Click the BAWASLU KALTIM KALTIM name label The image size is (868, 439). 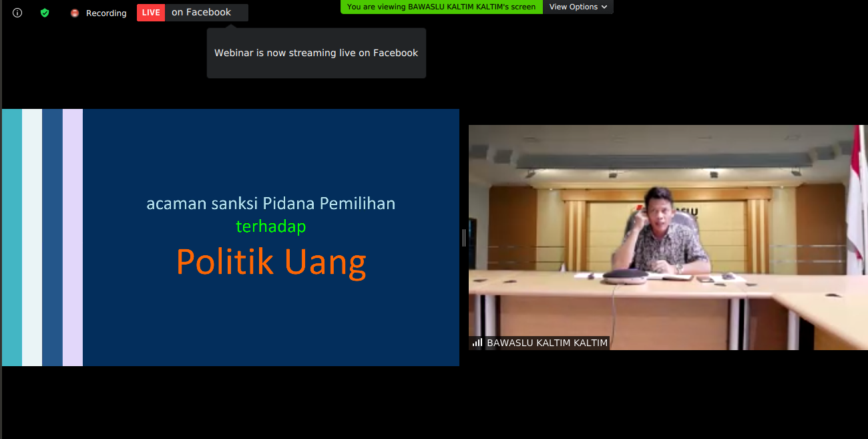tap(548, 342)
